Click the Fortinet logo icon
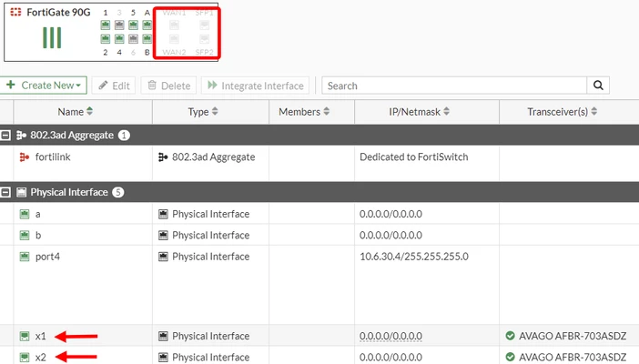The height and width of the screenshot is (364, 639). coord(15,12)
